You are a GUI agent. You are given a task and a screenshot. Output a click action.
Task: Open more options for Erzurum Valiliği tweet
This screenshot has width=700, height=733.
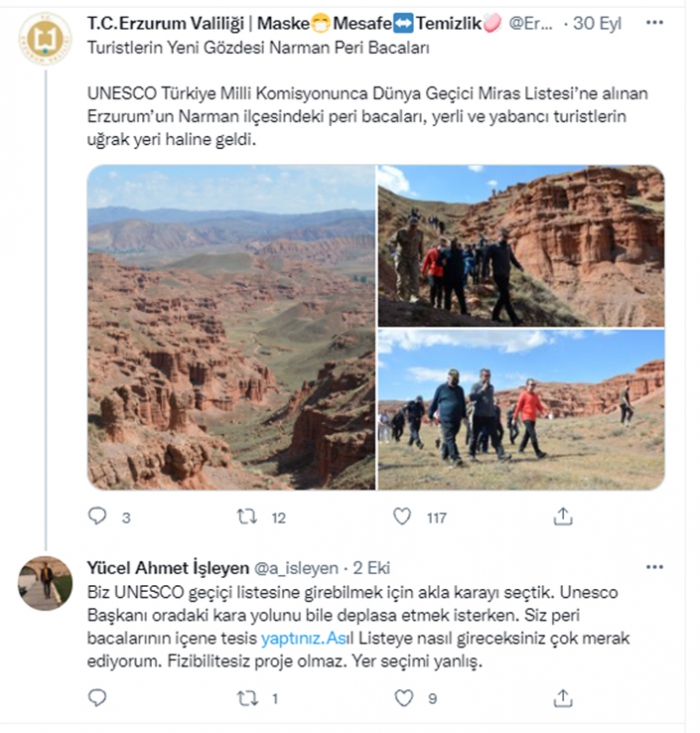point(654,22)
